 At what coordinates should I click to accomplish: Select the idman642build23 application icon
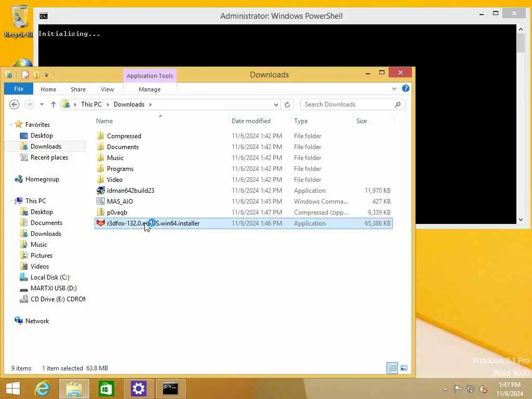100,190
